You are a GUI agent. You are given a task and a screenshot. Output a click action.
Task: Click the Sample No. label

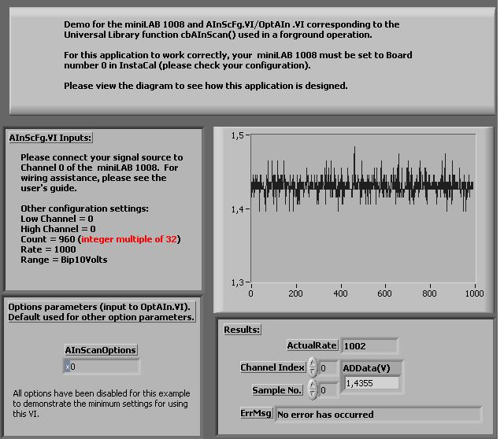point(276,390)
